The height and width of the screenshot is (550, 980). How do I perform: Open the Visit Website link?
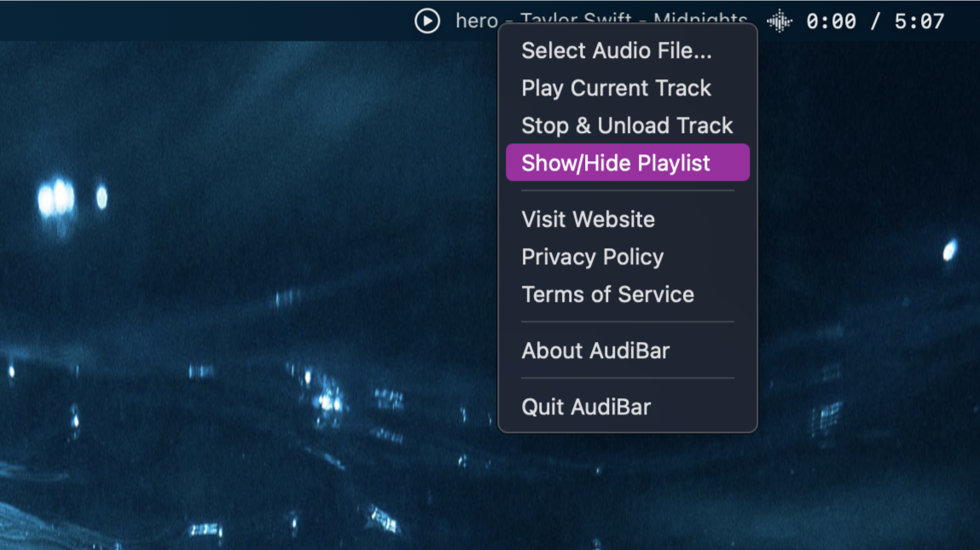coord(588,219)
